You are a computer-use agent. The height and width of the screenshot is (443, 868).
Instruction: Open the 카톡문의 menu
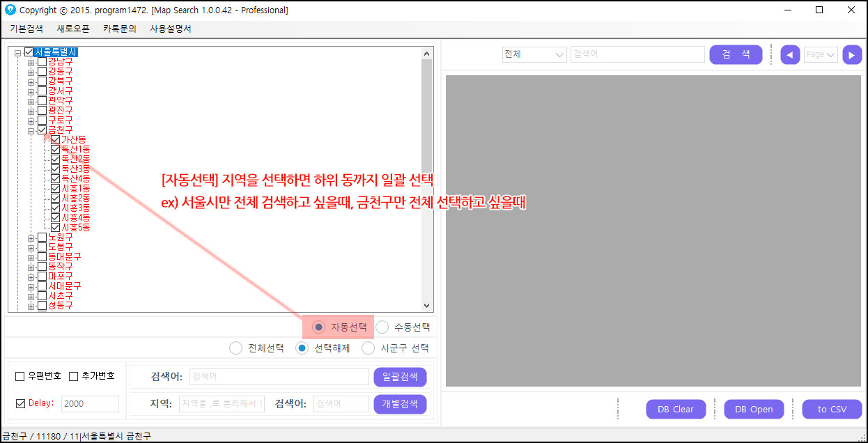pos(120,29)
